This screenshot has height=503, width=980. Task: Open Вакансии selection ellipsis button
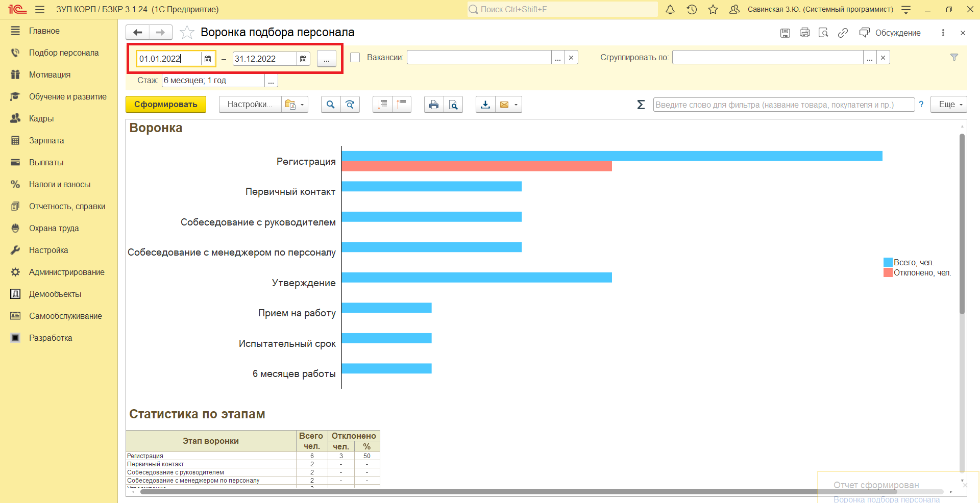pos(558,58)
